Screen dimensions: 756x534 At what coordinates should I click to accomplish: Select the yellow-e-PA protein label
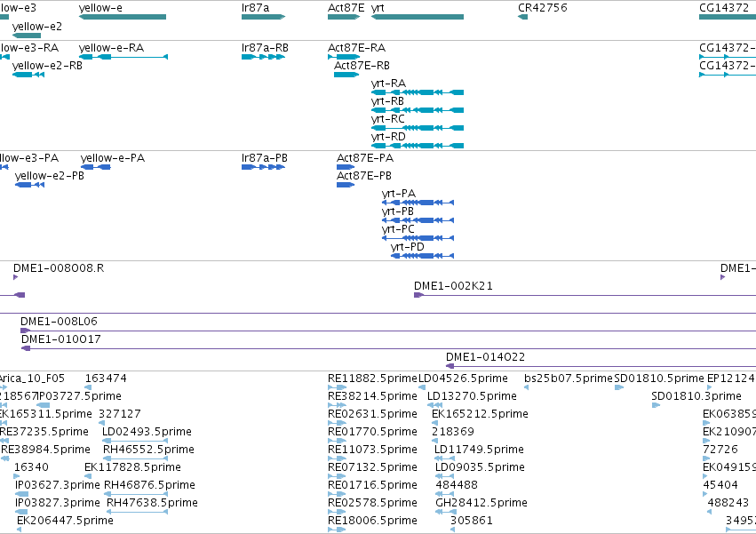(x=113, y=158)
